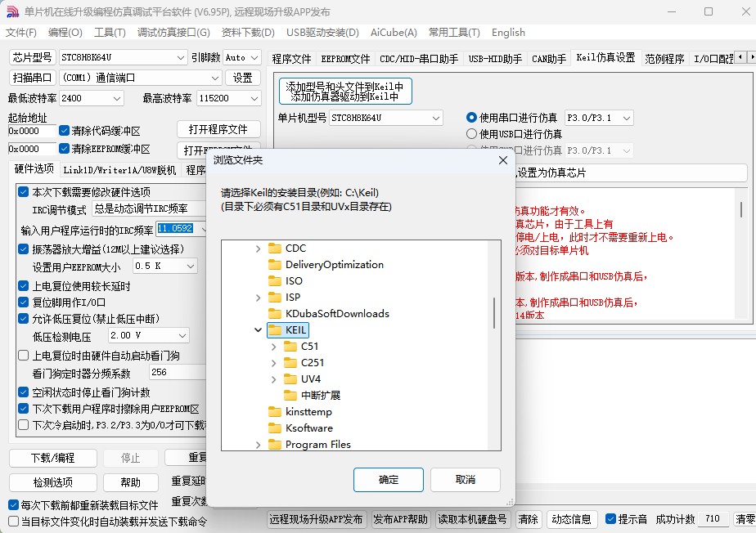This screenshot has height=533, width=756.
Task: Select the 中断扩展 folder icon
Action: [290, 396]
